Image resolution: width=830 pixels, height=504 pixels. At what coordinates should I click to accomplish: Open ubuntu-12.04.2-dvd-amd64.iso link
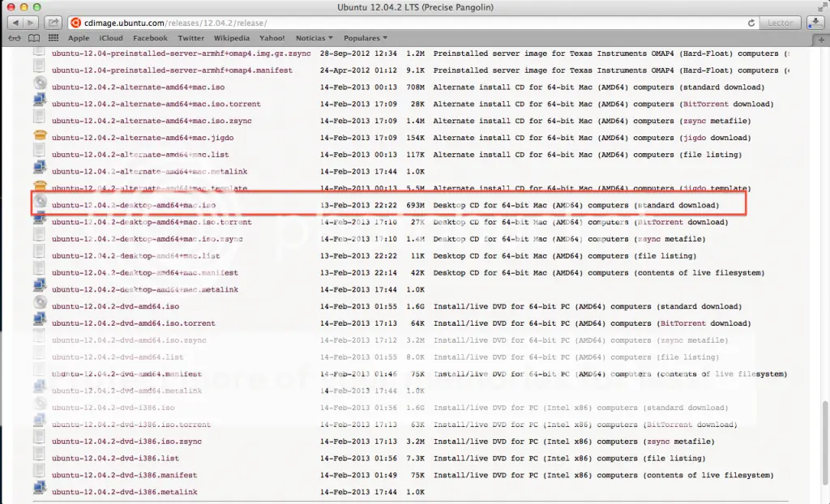[115, 306]
